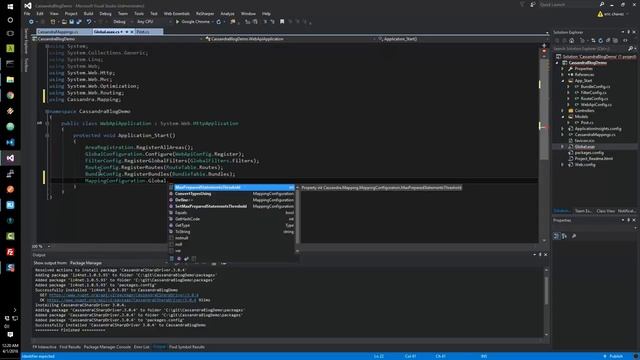Screen dimensions: 640x360
Task: Click the Save All toolbar icon
Action: 79,22
